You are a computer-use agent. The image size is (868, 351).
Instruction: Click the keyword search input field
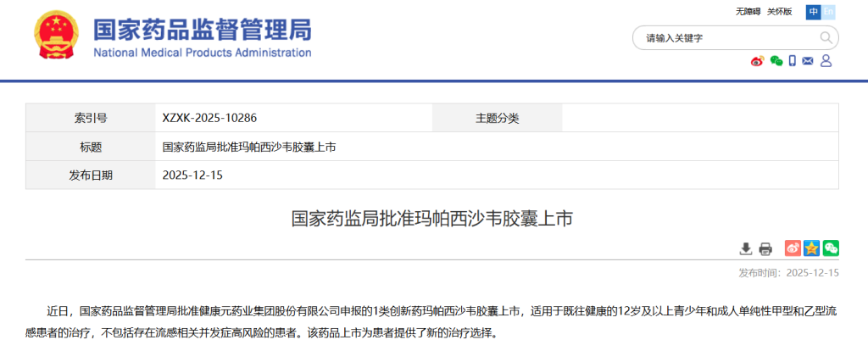click(x=725, y=38)
